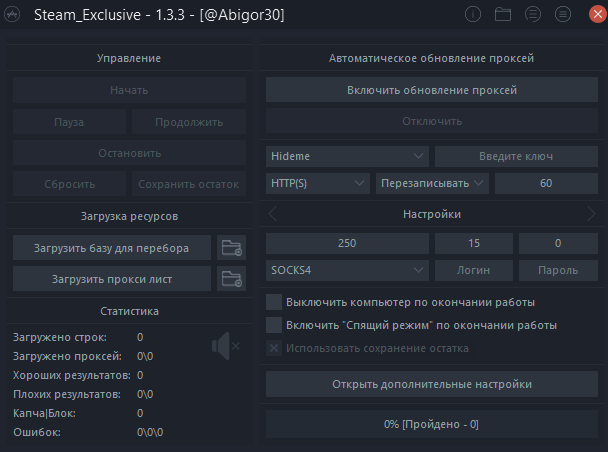The height and width of the screenshot is (452, 608).
Task: Click the 0\0\0 value next to Ошибок
Action: coord(150,432)
